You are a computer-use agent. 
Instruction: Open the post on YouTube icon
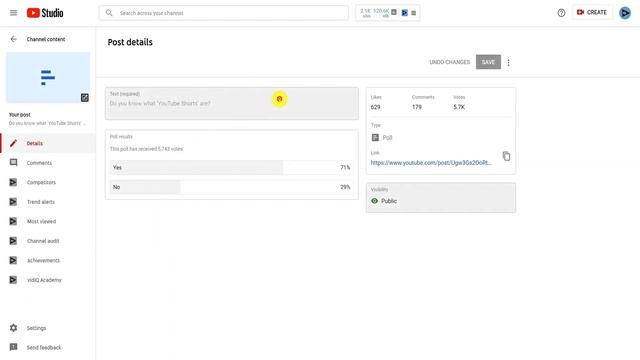click(x=84, y=98)
